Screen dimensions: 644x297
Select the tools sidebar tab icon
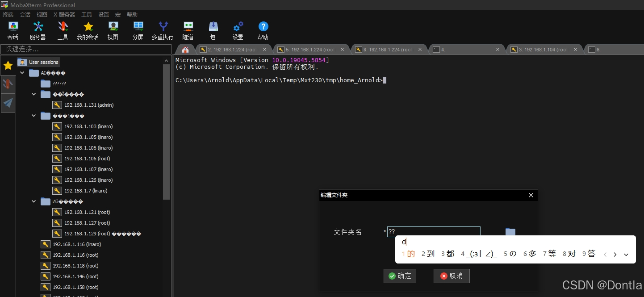click(8, 84)
